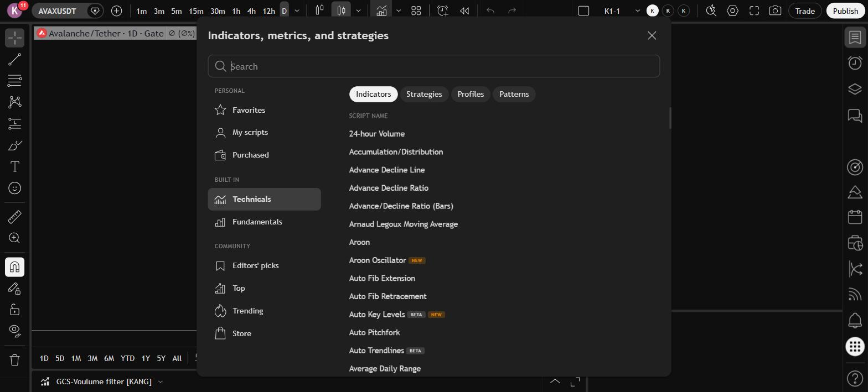The width and height of the screenshot is (868, 392).
Task: Switch to the Strategies tab
Action: [x=424, y=94]
